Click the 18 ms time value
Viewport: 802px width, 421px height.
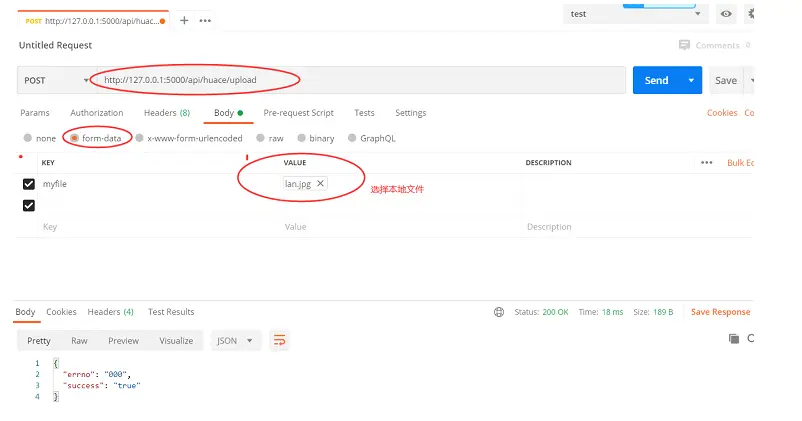tap(612, 312)
